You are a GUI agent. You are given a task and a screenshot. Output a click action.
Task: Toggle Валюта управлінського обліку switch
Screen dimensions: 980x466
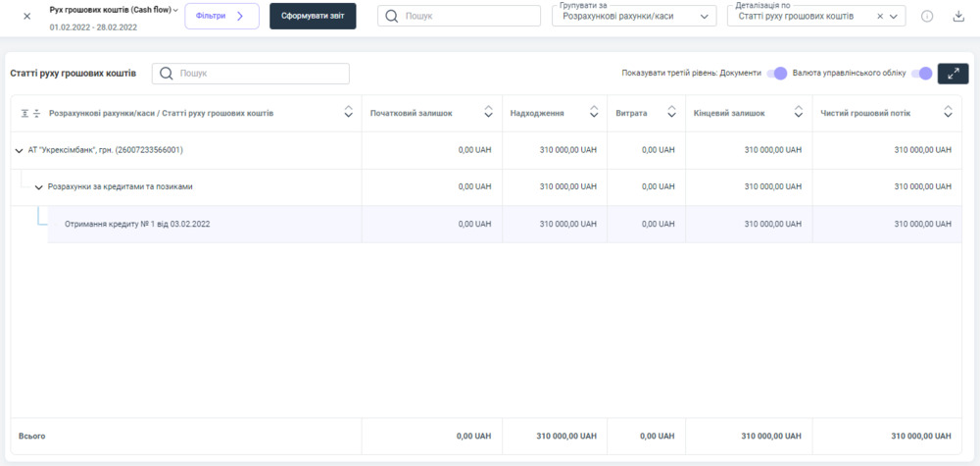(x=921, y=74)
